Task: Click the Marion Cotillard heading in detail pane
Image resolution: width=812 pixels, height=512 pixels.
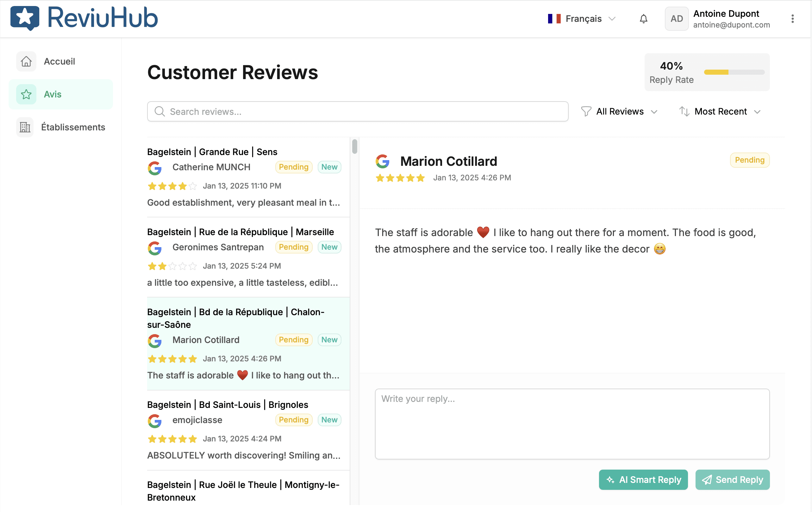Action: [x=448, y=161]
